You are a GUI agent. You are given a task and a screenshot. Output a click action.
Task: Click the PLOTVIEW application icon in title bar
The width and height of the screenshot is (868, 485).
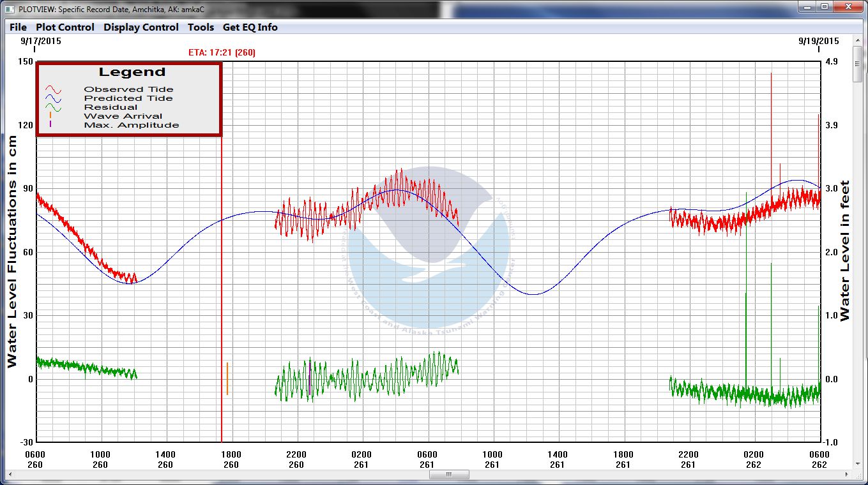(x=9, y=10)
